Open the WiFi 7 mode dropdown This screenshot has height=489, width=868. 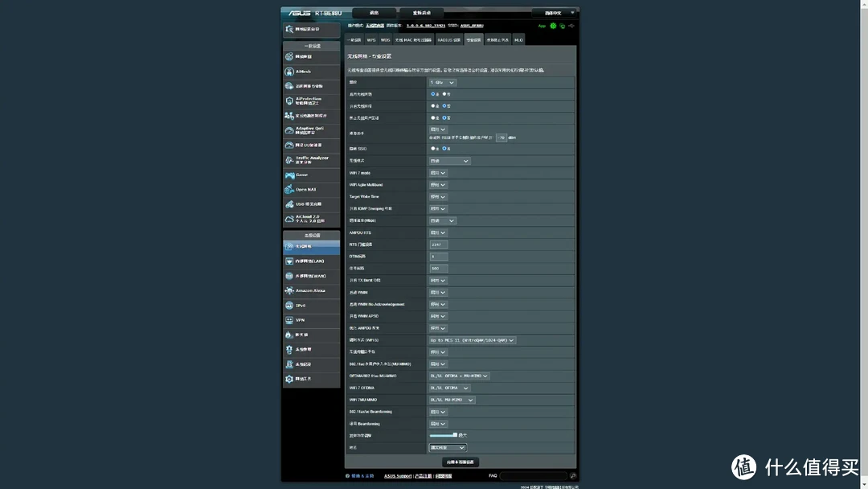pos(438,173)
